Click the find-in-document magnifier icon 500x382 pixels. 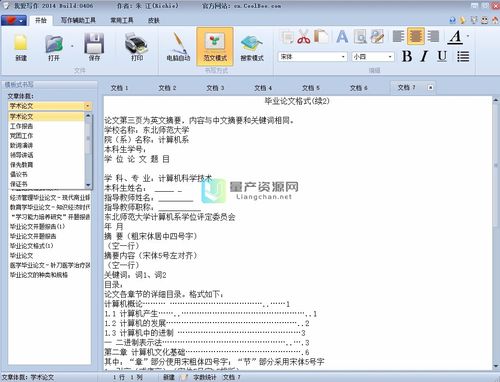360,36
